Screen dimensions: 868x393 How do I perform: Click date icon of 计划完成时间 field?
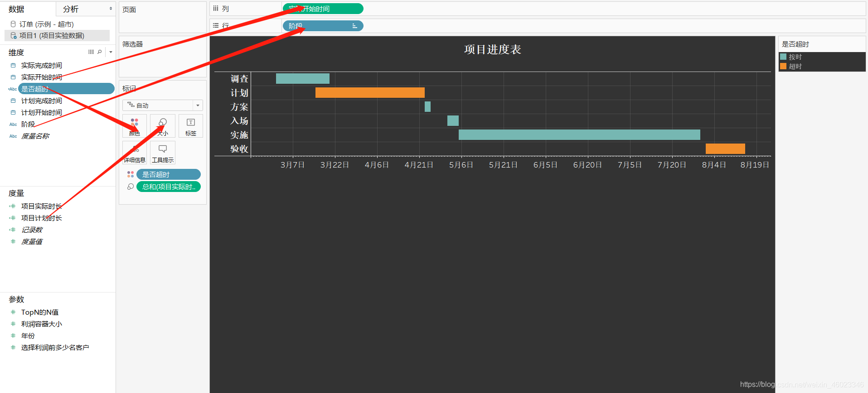pyautogui.click(x=13, y=101)
